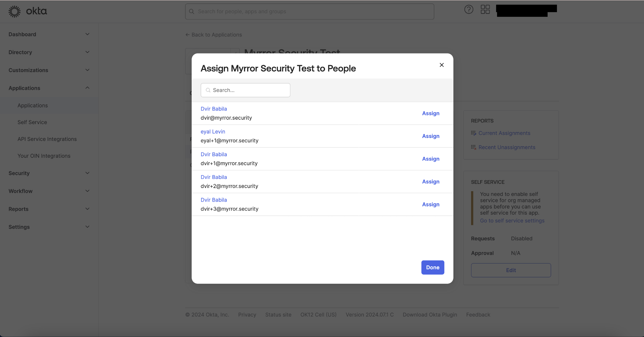The width and height of the screenshot is (644, 337).
Task: Open Dvir Babila profile above dvir+2@myrror.security
Action: tap(214, 177)
